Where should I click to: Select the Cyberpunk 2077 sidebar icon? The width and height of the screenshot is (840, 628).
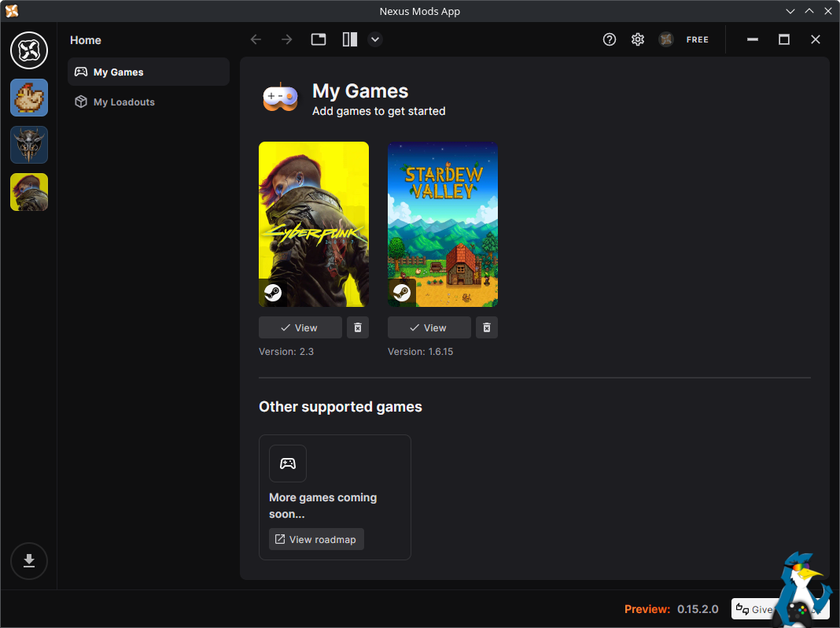pyautogui.click(x=29, y=192)
